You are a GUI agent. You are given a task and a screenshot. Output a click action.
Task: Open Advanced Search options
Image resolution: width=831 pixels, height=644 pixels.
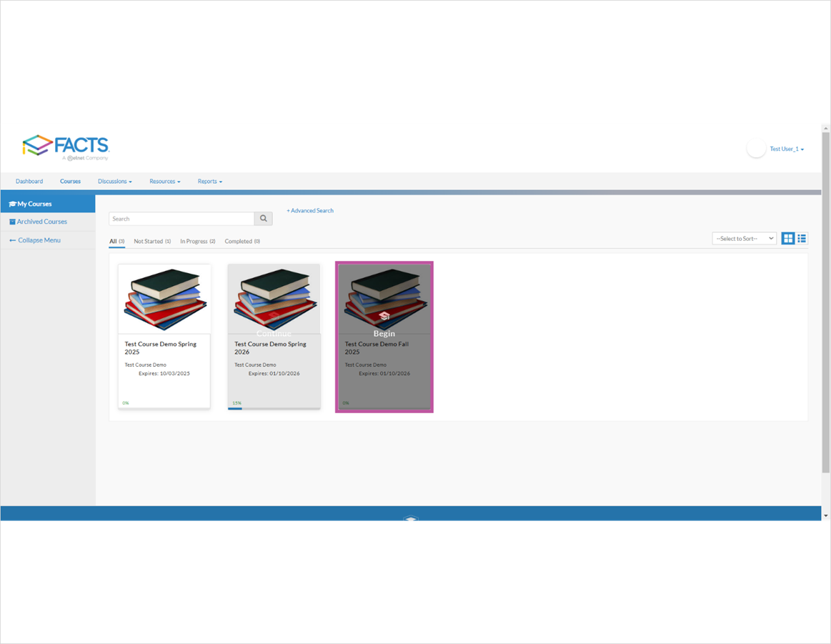(x=309, y=210)
